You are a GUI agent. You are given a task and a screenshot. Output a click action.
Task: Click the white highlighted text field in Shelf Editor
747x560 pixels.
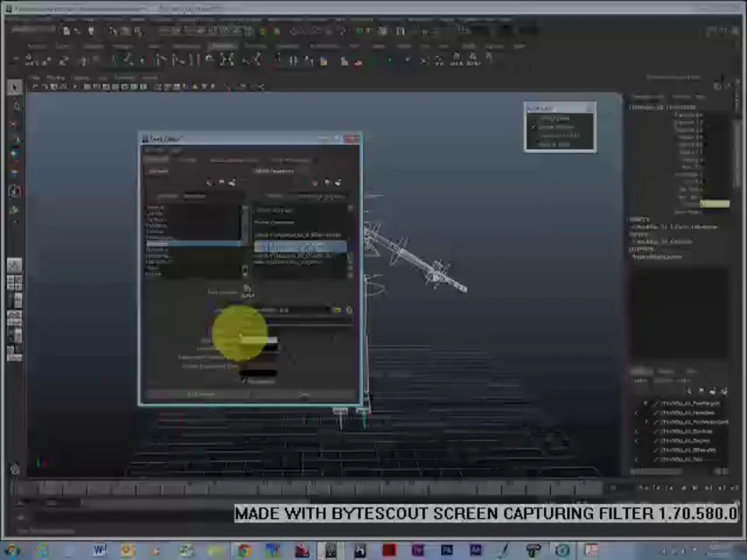point(258,340)
